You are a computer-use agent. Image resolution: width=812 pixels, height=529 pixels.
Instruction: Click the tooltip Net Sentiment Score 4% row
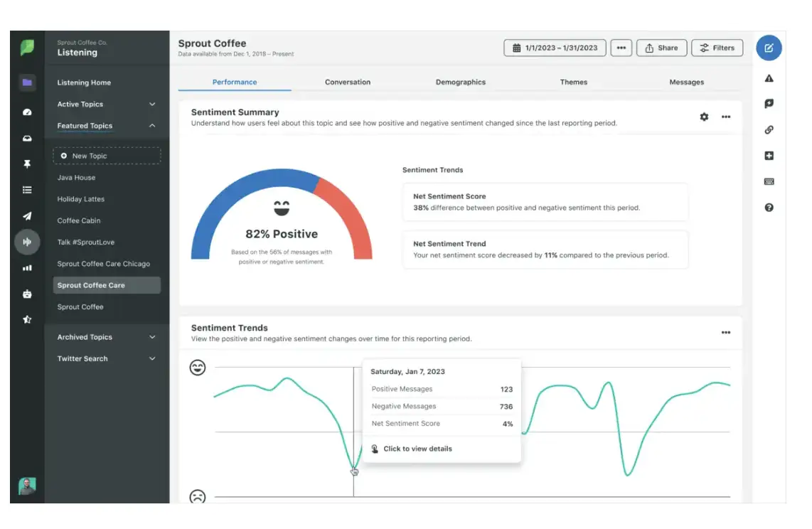tap(442, 423)
